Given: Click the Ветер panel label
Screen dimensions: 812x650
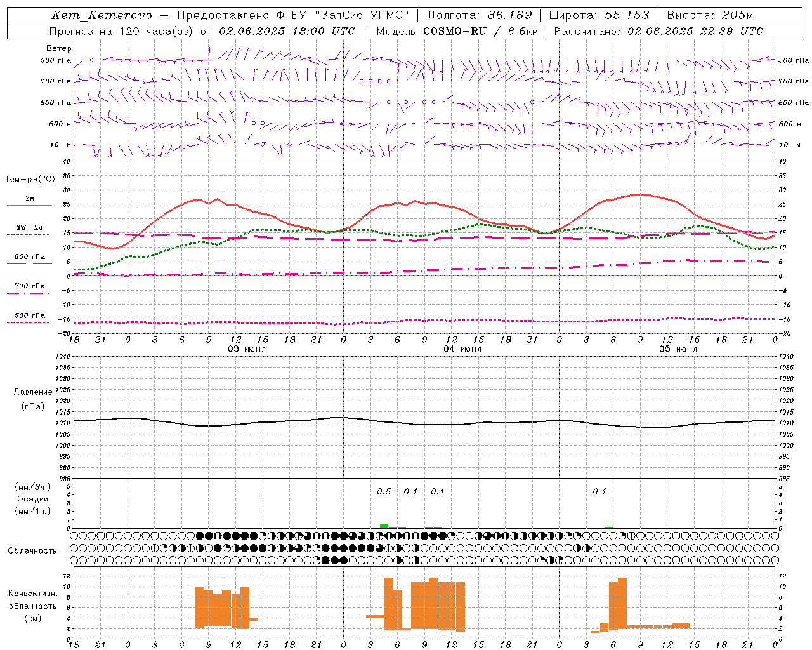Looking at the screenshot, I should click(x=59, y=48).
